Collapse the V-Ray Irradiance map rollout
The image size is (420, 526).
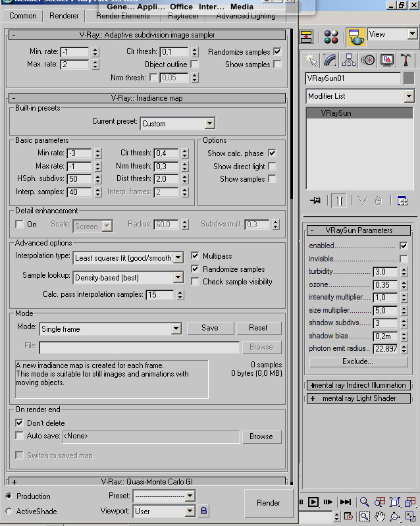(x=147, y=98)
